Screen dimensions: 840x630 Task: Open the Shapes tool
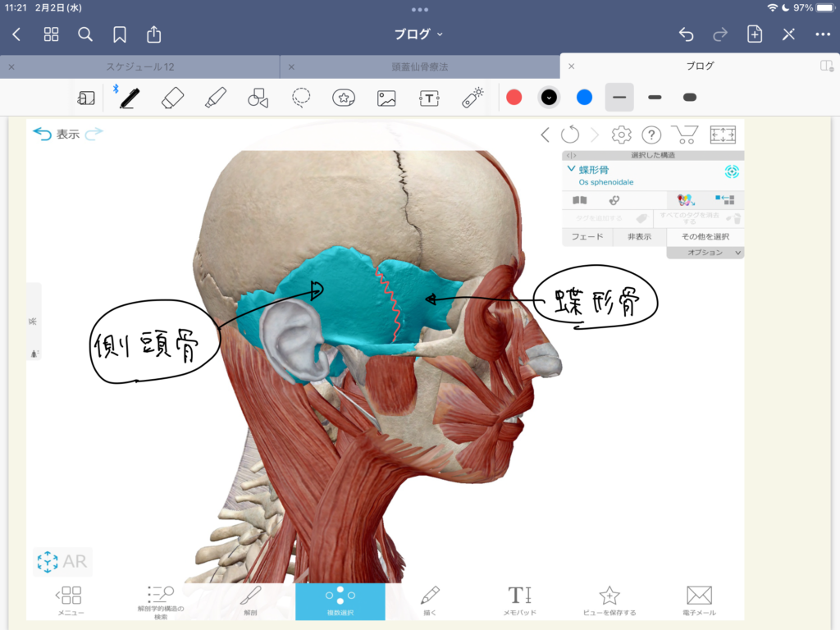click(x=258, y=97)
